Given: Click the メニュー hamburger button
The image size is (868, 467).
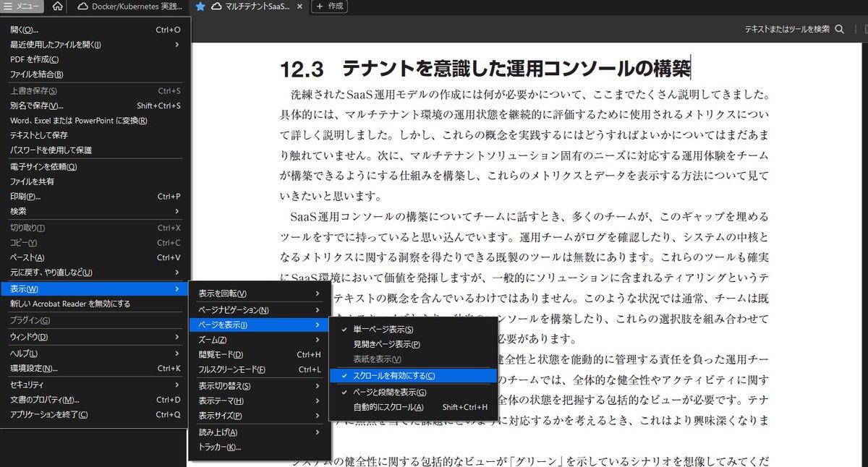Looking at the screenshot, I should (x=22, y=7).
